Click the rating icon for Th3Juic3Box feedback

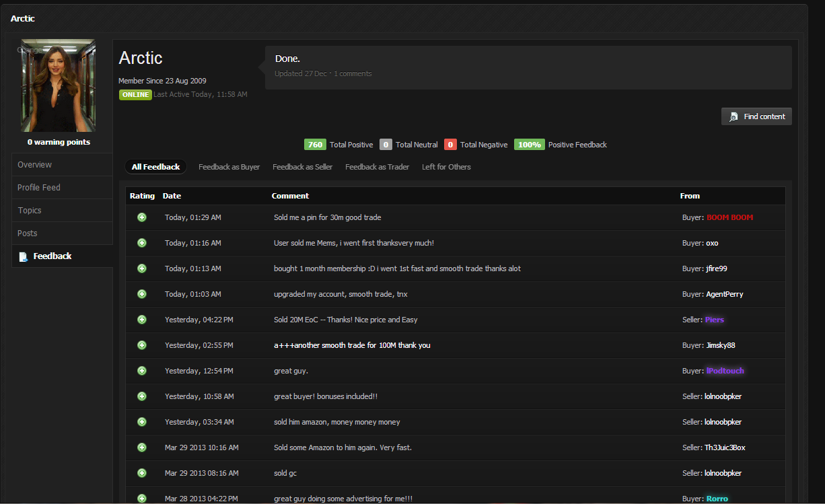(142, 447)
